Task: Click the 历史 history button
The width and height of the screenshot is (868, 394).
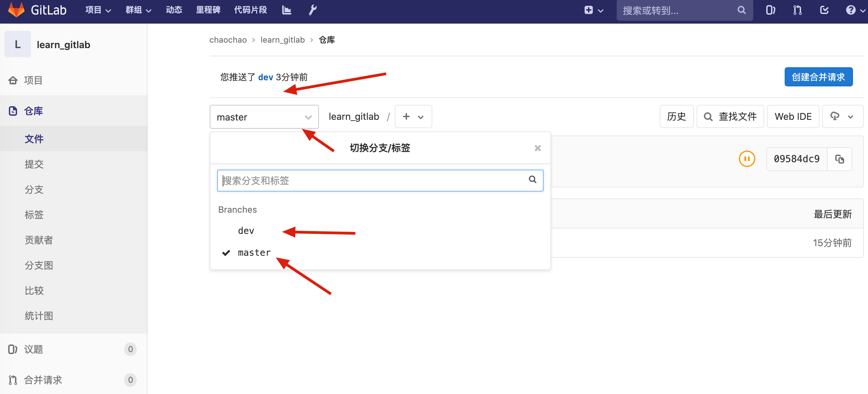Action: point(676,117)
